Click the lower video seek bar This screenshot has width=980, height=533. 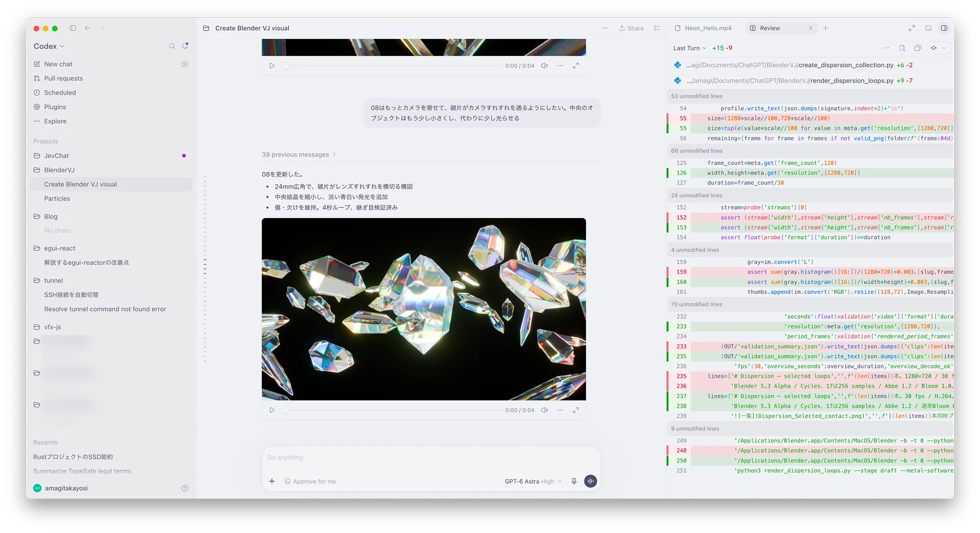[x=392, y=410]
